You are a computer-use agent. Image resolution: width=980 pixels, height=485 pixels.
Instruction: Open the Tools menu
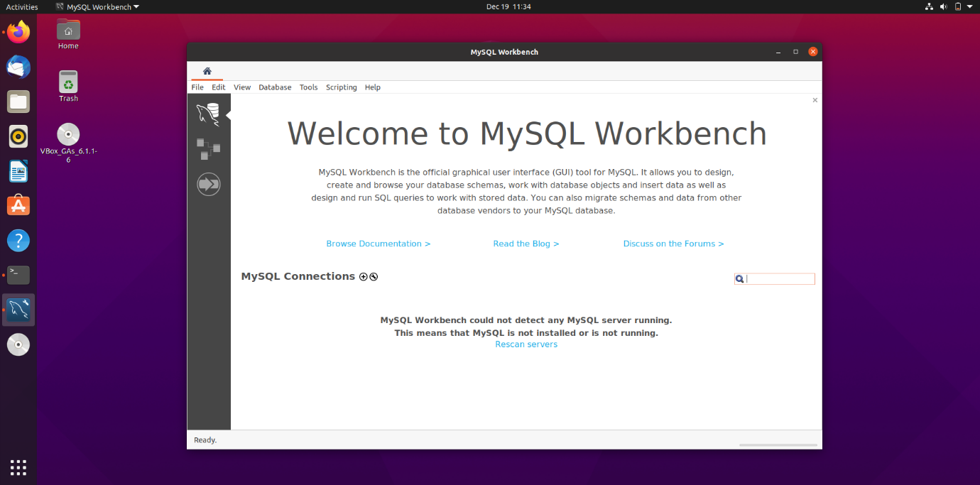click(x=308, y=87)
